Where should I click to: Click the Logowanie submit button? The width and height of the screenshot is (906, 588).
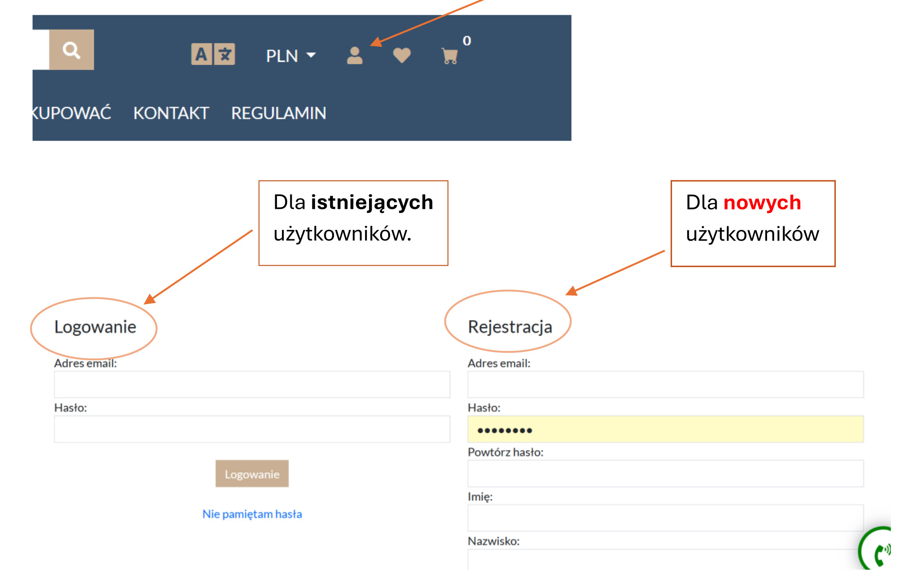252,474
